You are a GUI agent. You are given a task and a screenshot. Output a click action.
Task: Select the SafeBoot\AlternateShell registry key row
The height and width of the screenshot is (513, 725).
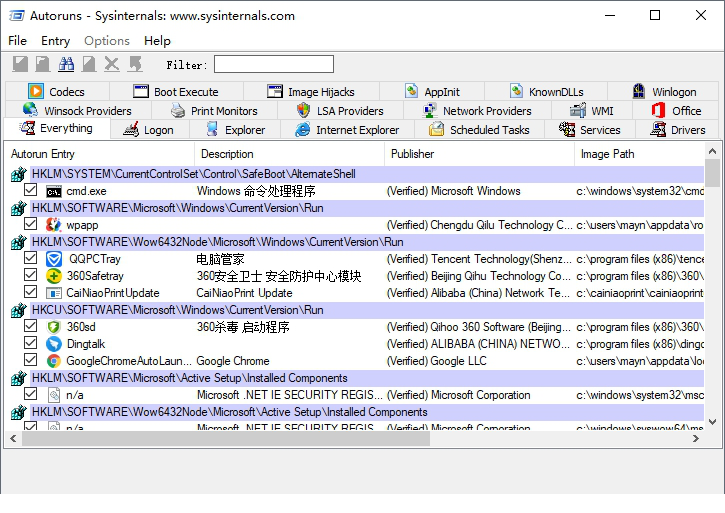click(x=367, y=174)
